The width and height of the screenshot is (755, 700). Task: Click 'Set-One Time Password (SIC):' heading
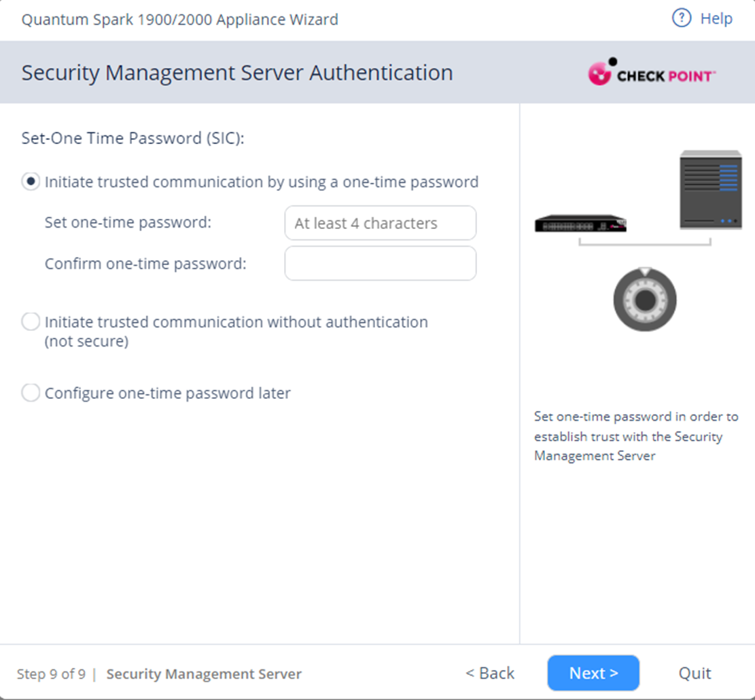tap(133, 139)
